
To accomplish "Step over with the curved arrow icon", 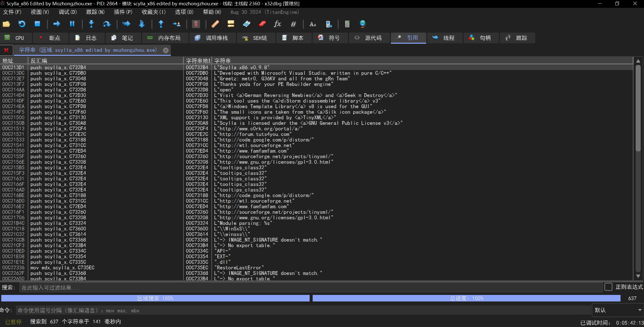I will coord(107,24).
